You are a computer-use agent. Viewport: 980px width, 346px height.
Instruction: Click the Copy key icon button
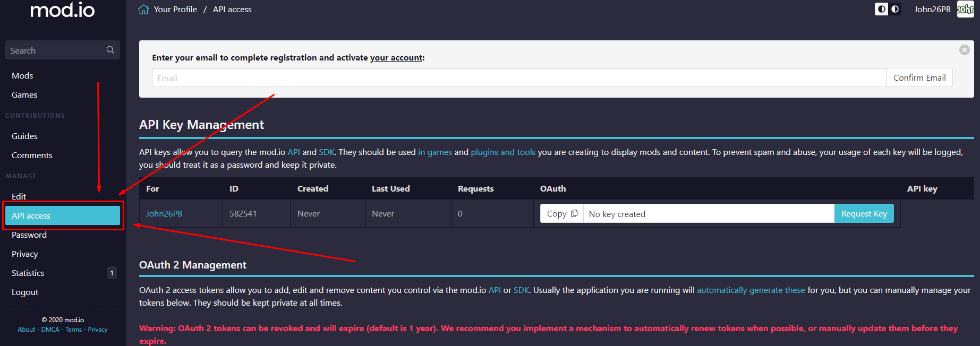pos(562,213)
